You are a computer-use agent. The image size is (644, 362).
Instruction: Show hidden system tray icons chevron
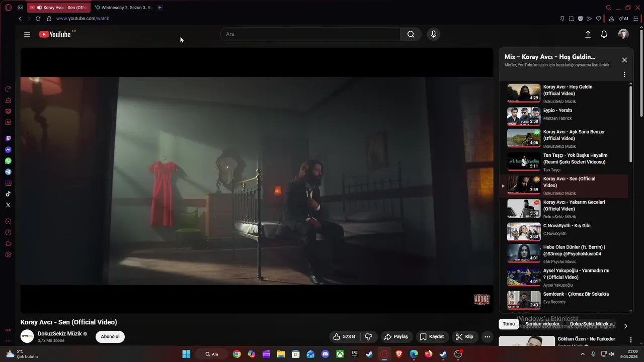[583, 354]
